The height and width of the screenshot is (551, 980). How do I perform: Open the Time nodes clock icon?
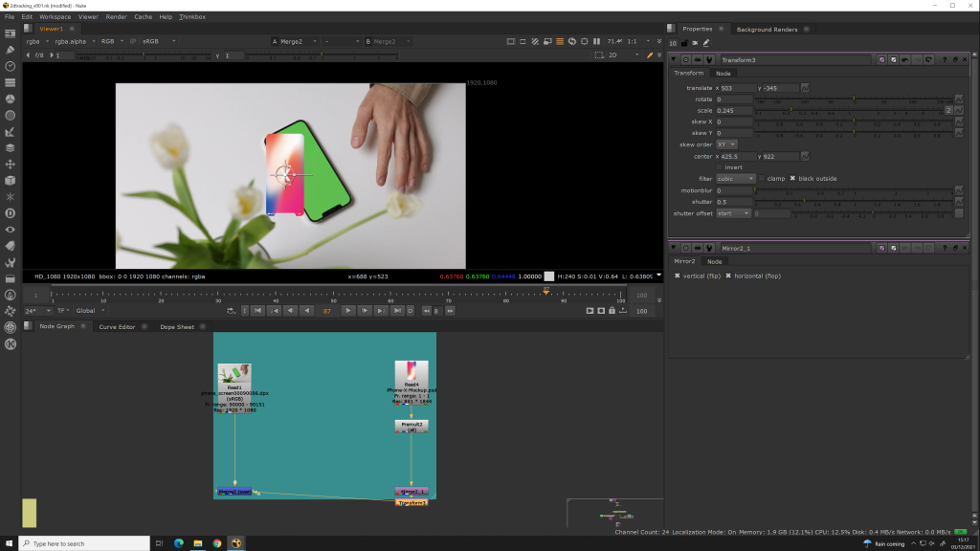click(x=10, y=66)
